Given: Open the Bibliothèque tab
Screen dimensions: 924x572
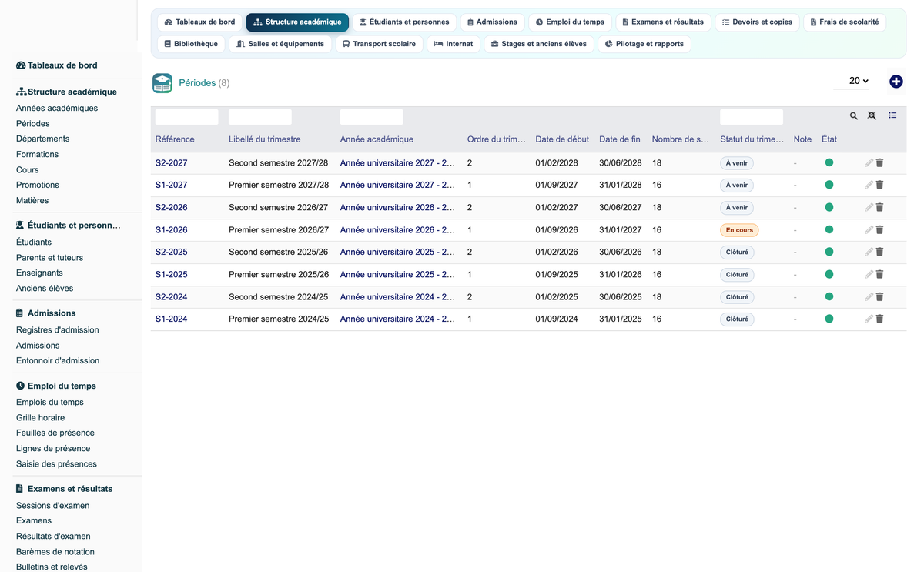Looking at the screenshot, I should coord(191,44).
